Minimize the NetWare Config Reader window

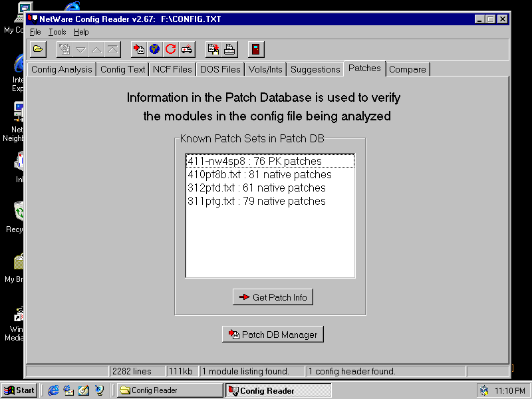pyautogui.click(x=479, y=19)
